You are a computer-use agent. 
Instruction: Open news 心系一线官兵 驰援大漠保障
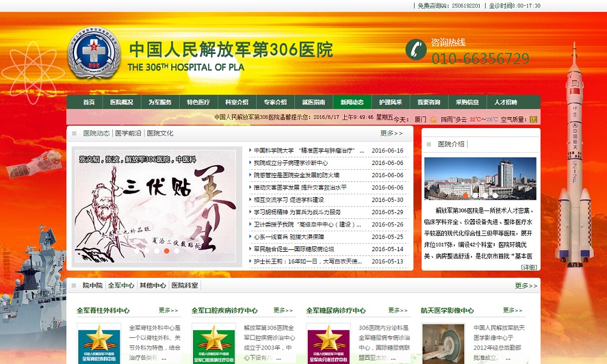289,237
